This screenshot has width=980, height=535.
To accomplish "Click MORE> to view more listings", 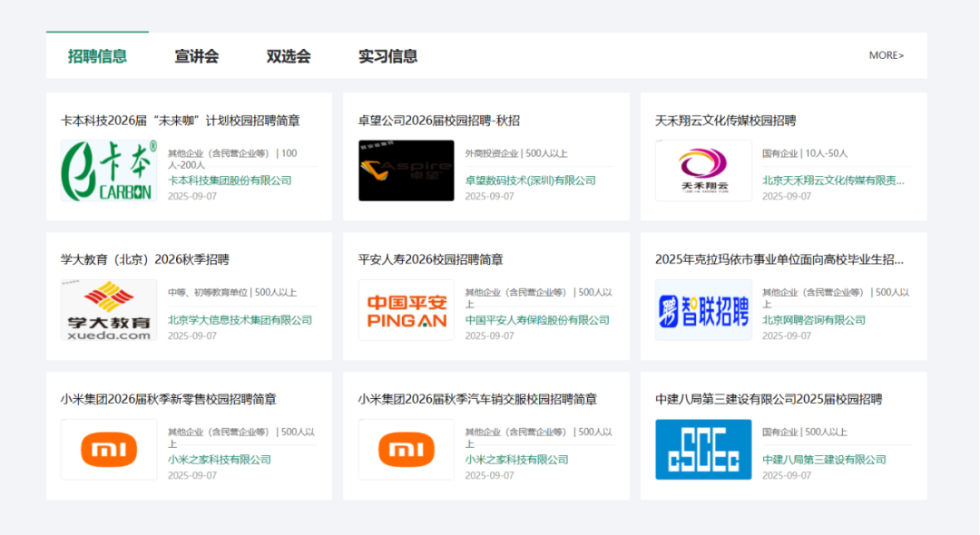I will pos(886,55).
